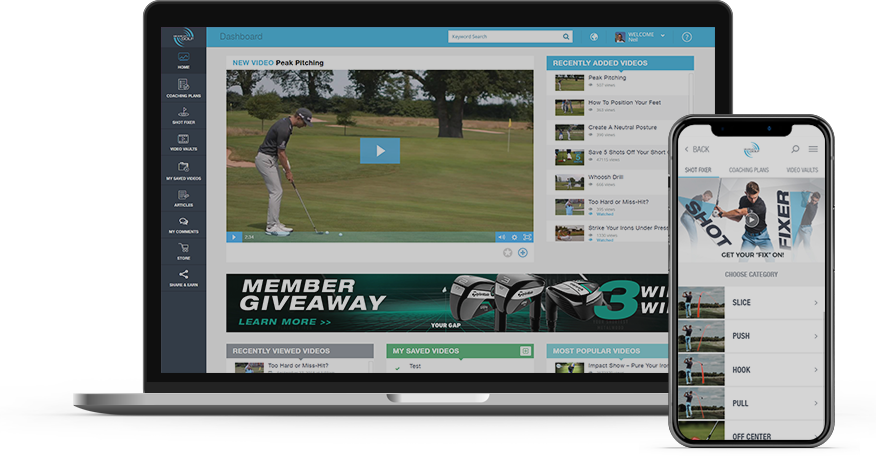Expand the WELCOME user dropdown arrow
Viewport: 876px width, 456px height.
point(663,36)
